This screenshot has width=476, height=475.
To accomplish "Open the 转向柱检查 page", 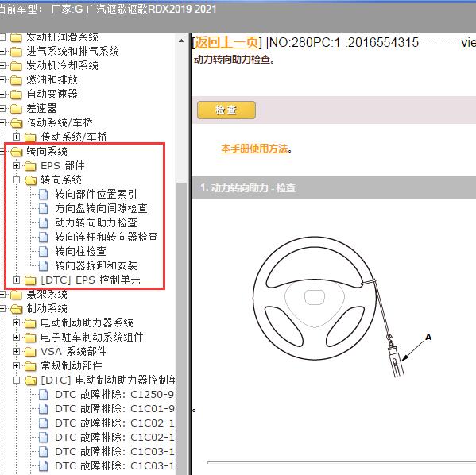I will click(x=80, y=251).
